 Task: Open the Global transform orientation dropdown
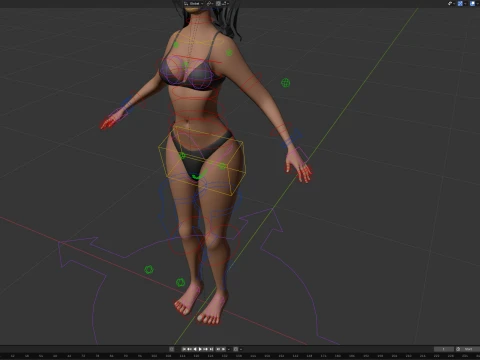click(194, 4)
